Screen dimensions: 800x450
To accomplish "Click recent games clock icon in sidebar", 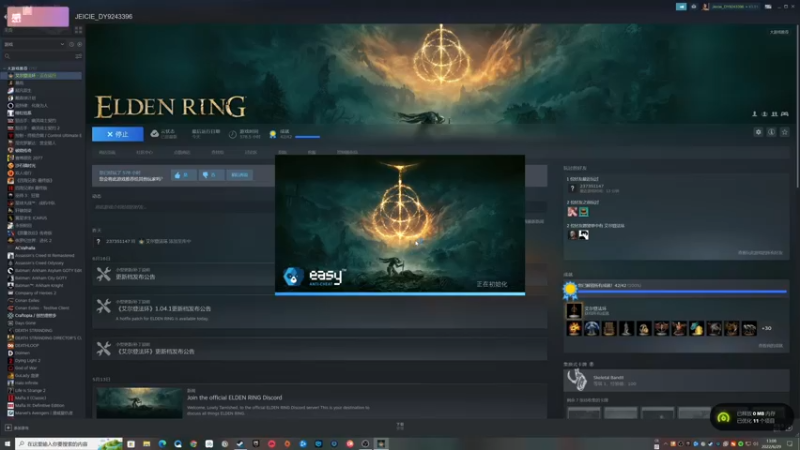I will [71, 44].
